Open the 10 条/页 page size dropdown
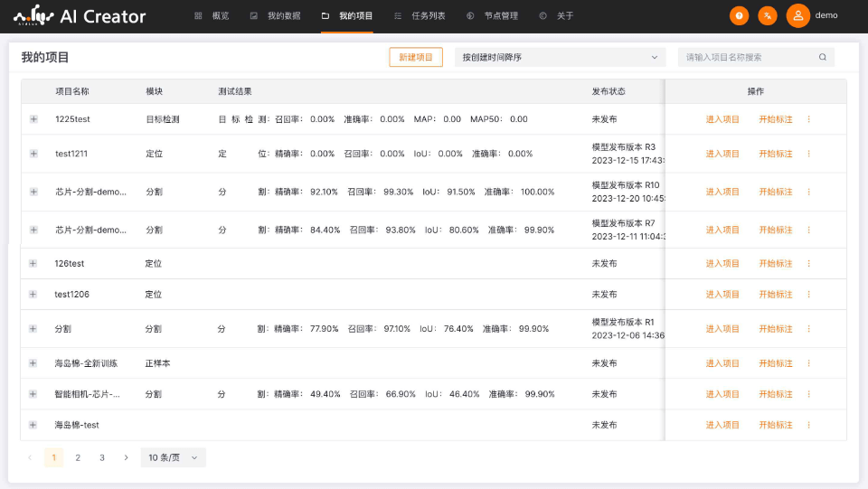The height and width of the screenshot is (489, 868). [174, 457]
